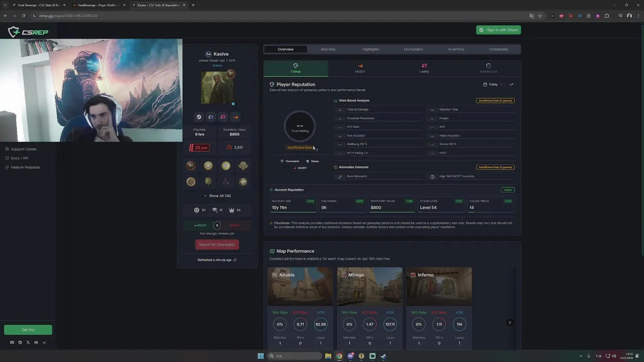Open Feature Requests in sidebar

[23, 167]
